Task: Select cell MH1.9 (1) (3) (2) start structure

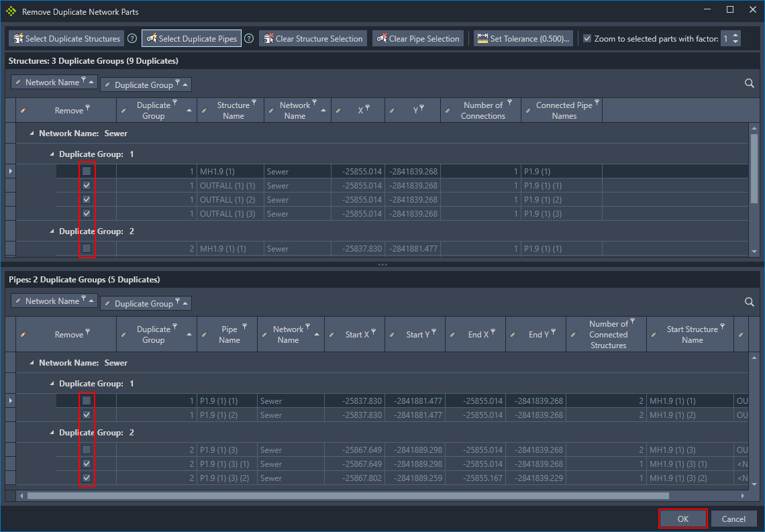Action: (x=690, y=478)
